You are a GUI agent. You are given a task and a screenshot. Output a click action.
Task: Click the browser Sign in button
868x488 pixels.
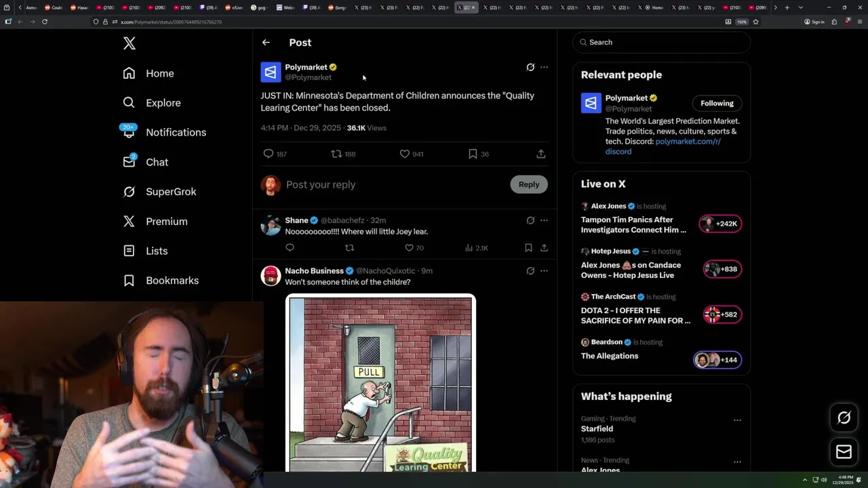[x=814, y=22]
